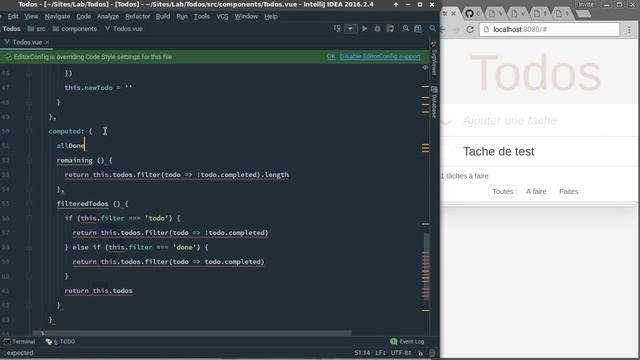Click the Run with Coverage icon
The height and width of the screenshot is (360, 640).
(x=390, y=29)
